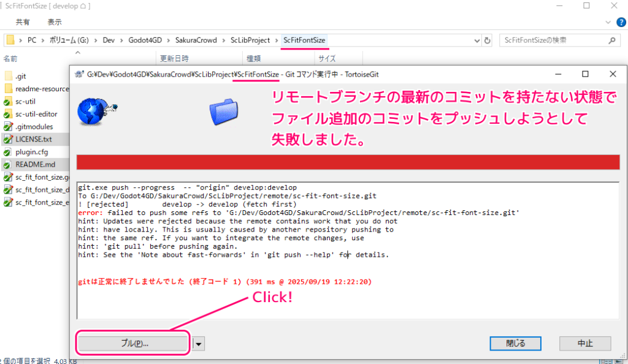Close the Git dialog with 閉じる button
Viewport: 628px width, 364px height.
pyautogui.click(x=515, y=343)
